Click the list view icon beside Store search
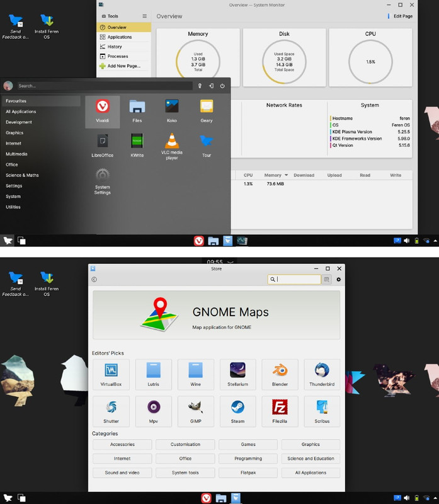Image resolution: width=439 pixels, height=504 pixels. (x=326, y=279)
